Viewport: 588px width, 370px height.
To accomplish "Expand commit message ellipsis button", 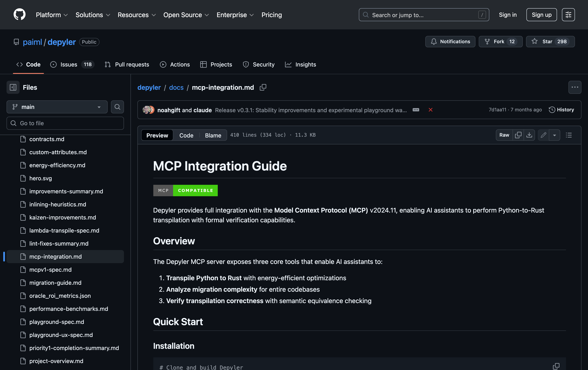I will click(416, 110).
